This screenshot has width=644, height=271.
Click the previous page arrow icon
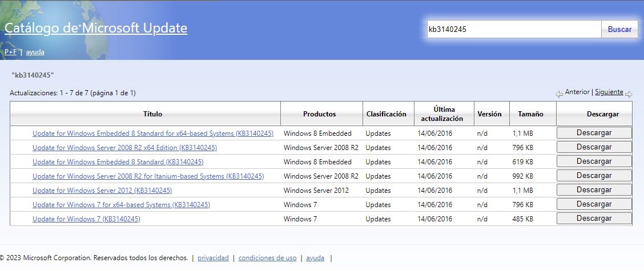(x=559, y=95)
